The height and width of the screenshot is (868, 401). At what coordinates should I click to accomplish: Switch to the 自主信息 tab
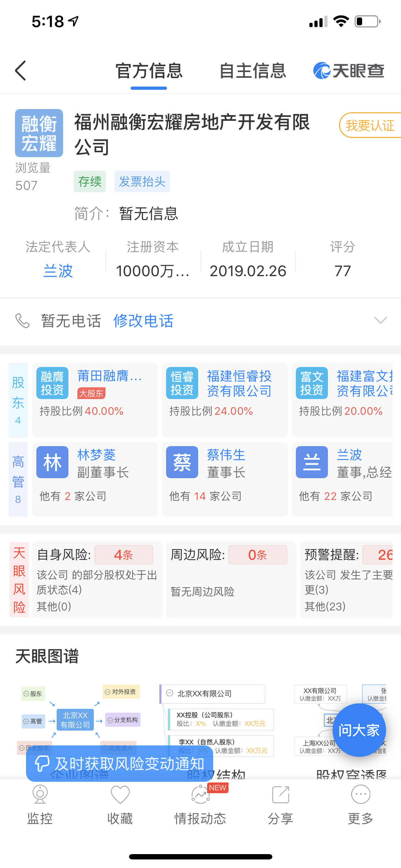pyautogui.click(x=253, y=71)
